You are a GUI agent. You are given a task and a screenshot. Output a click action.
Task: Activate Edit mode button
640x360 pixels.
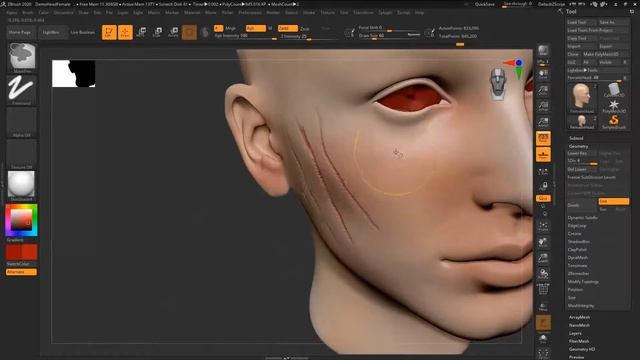tap(109, 32)
